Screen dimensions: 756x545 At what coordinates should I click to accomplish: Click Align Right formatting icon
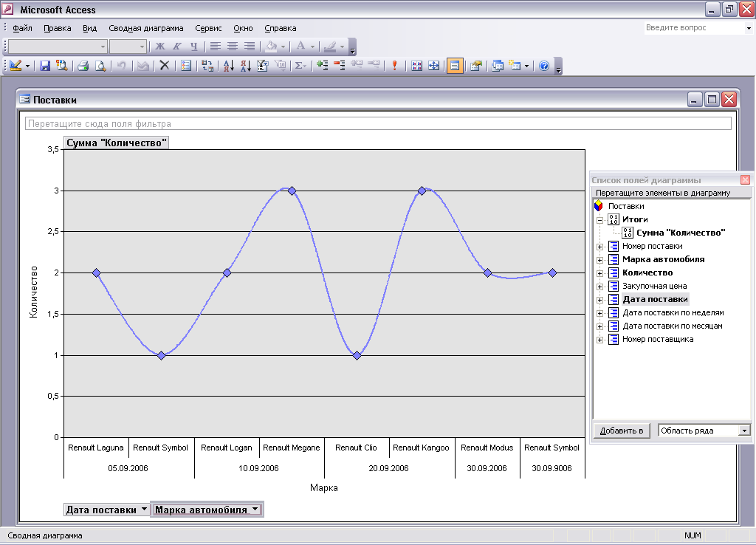(250, 47)
